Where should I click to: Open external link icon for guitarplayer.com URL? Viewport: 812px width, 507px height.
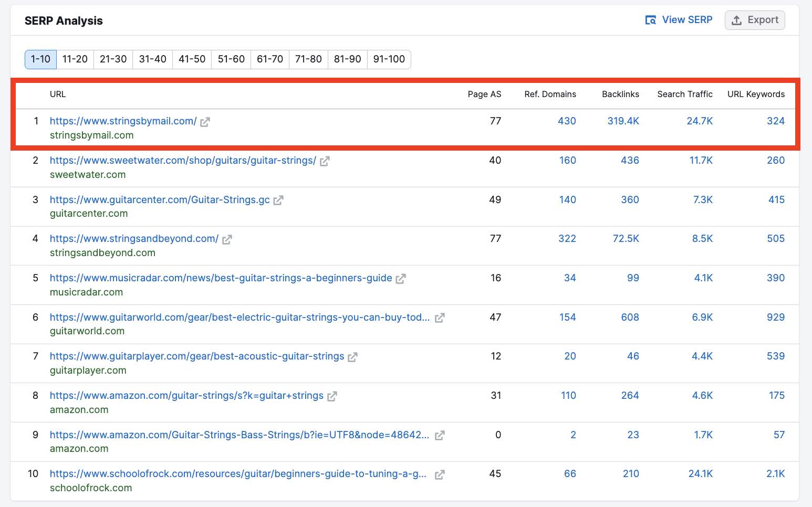[x=352, y=357]
